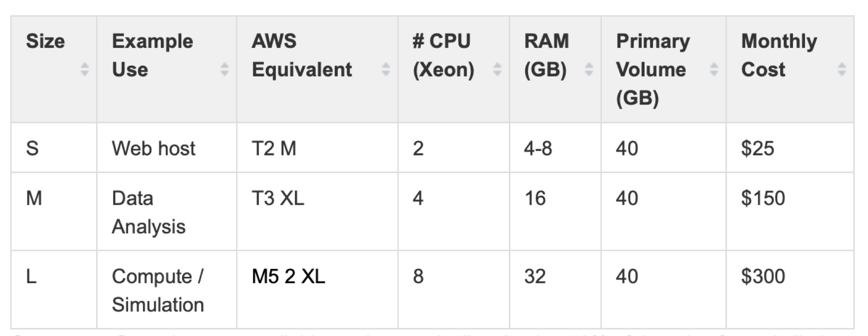Click sort arrows in Size column
The height and width of the screenshot is (336, 868).
click(84, 70)
